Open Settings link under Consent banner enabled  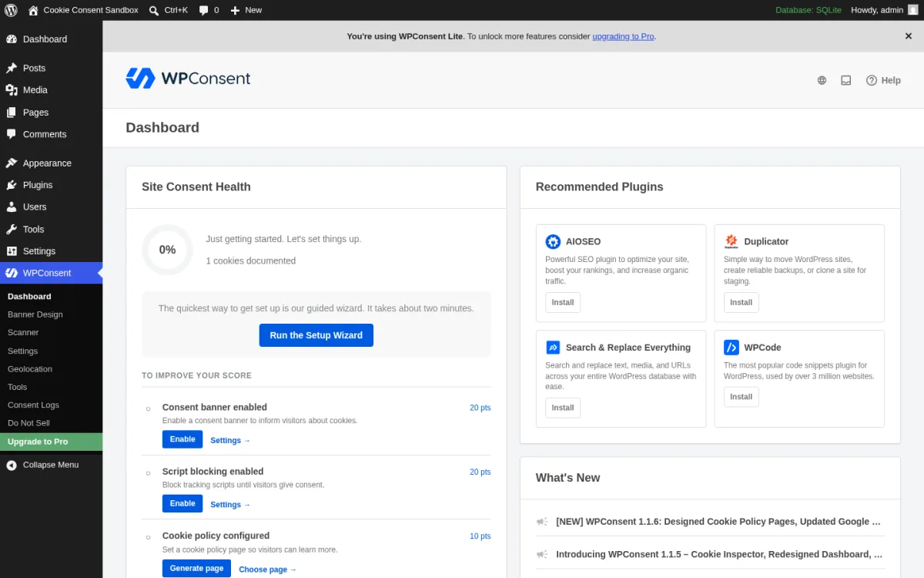[x=230, y=440]
